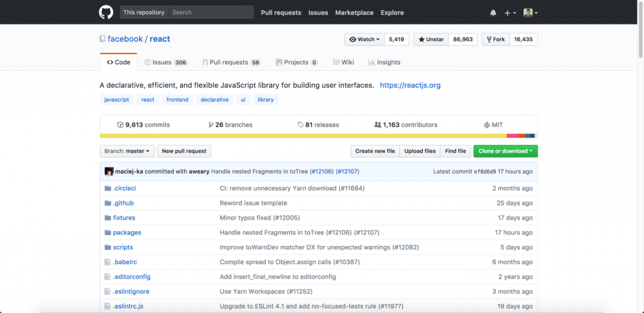This screenshot has height=313, width=644.
Task: Open the scripts folder
Action: point(123,247)
